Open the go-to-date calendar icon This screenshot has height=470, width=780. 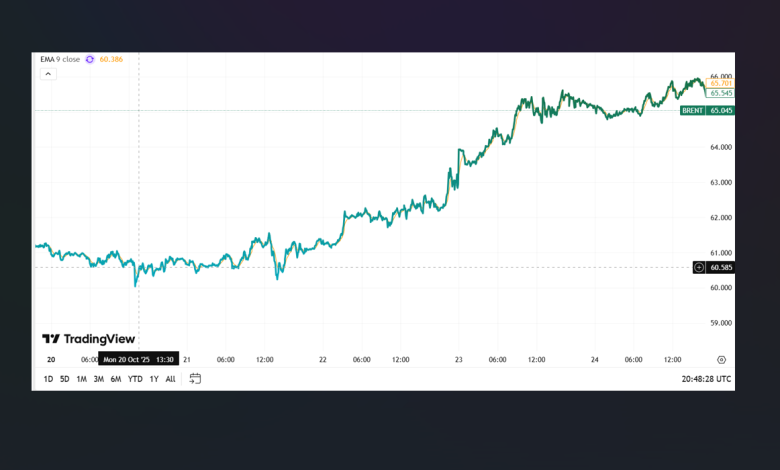(195, 378)
